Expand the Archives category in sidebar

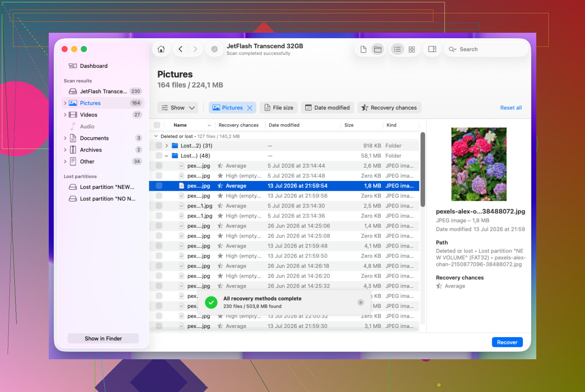click(x=65, y=150)
